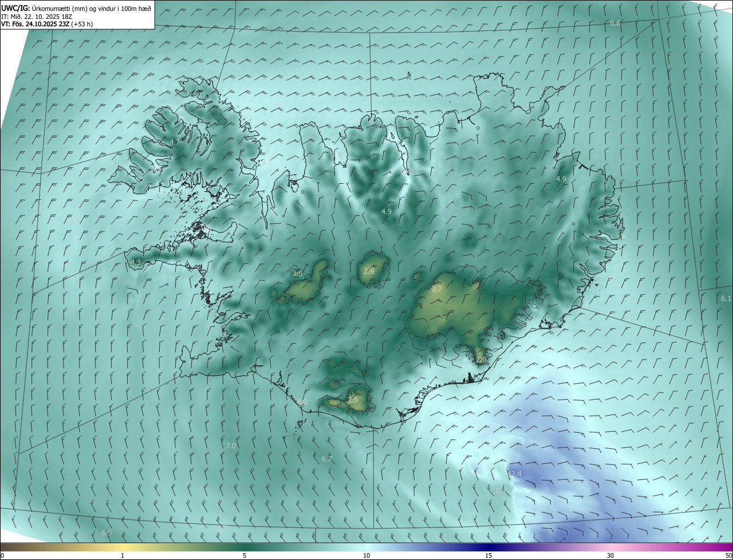This screenshot has width=733, height=560.
Task: Click the title "UWC/IG: Úrkomumætti (mm) og vindur í 100m hæð"
Action: [76, 7]
